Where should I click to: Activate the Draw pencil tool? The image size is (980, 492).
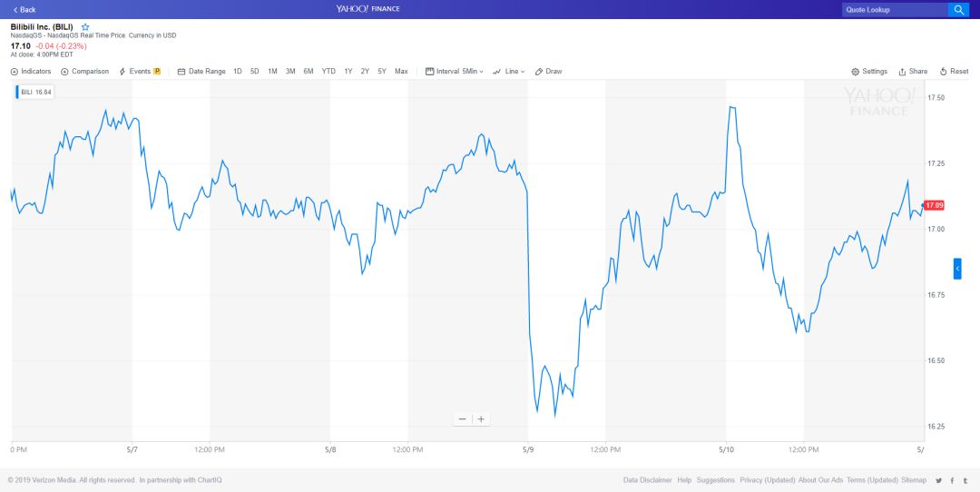[549, 72]
